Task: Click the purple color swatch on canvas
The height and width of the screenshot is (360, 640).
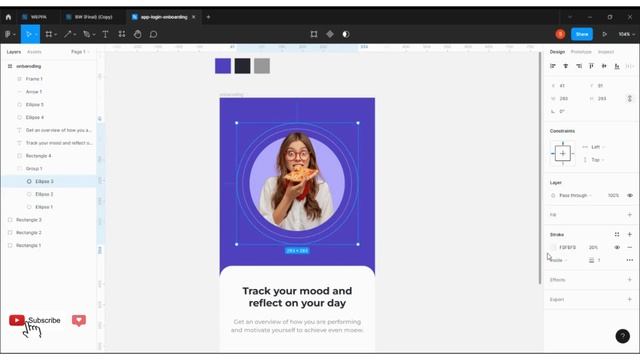Action: pyautogui.click(x=223, y=66)
